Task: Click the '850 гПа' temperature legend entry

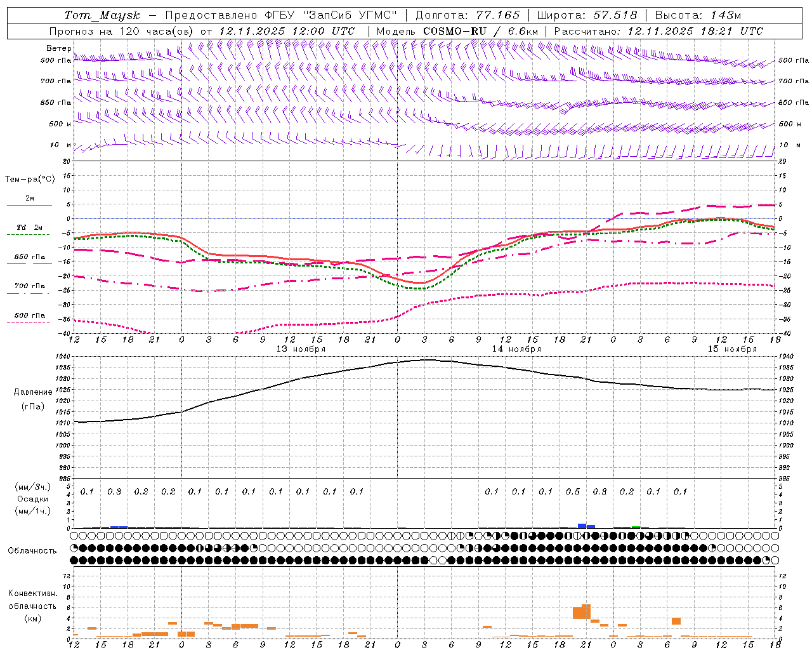Action: (x=30, y=257)
